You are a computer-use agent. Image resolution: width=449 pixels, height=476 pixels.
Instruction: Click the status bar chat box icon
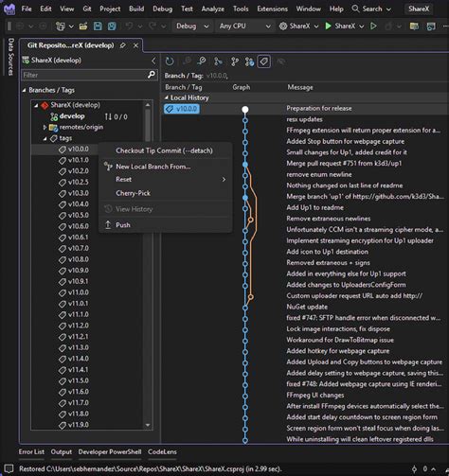[x=9, y=468]
